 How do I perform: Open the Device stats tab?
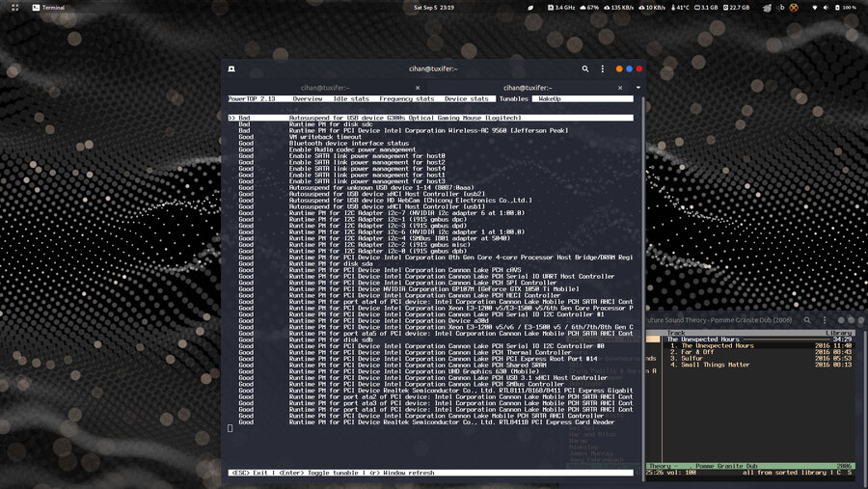pos(466,98)
